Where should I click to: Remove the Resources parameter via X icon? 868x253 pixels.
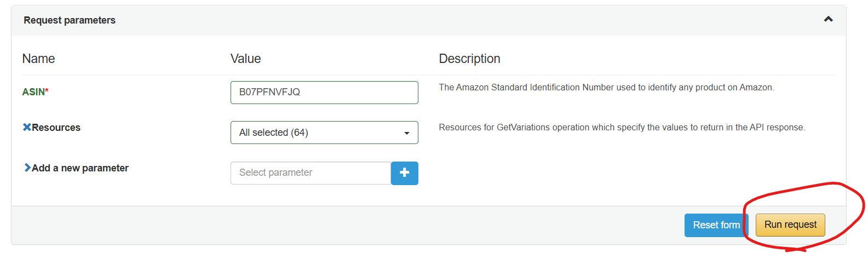26,127
